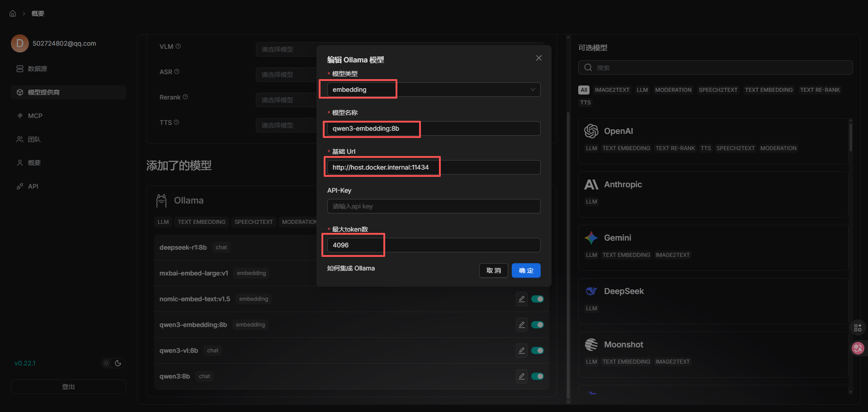Confirm with the blue 确定 button
868x412 pixels.
(526, 270)
